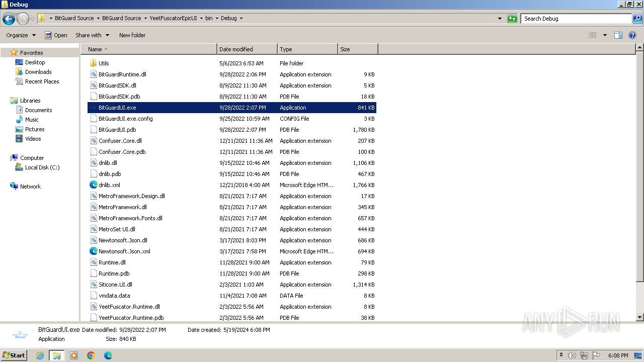Show hidden tray icons arrow
Viewport: 644px width, 362px height.
click(x=561, y=355)
